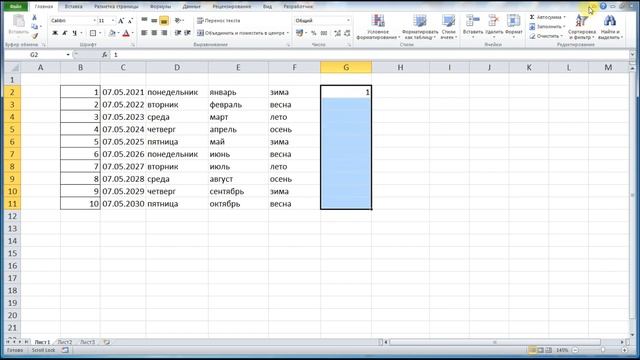
Task: Open the Файл tab
Action: coord(16,6)
